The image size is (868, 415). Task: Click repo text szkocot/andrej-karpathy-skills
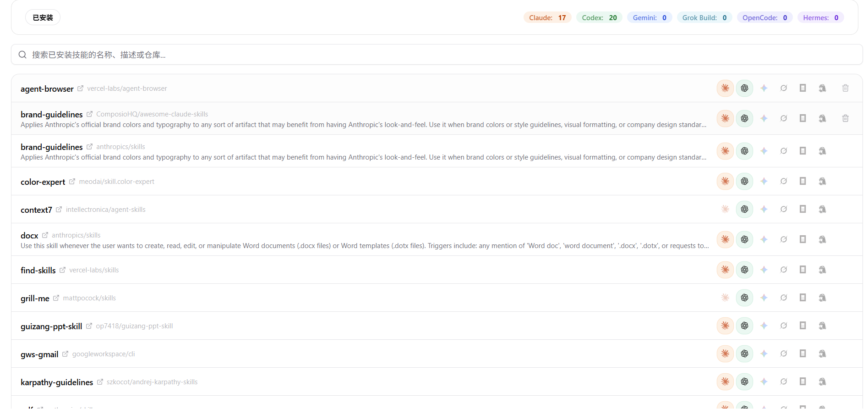click(152, 382)
